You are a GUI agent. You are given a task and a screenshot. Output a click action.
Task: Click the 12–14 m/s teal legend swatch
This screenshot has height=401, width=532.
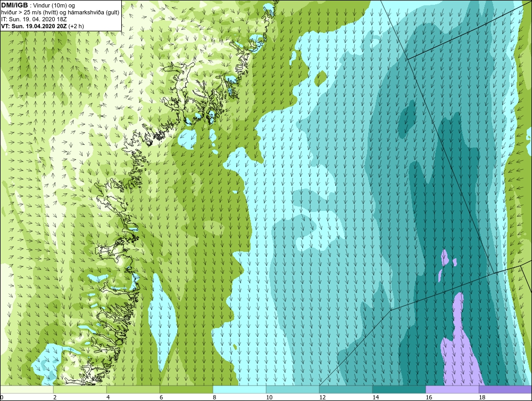click(346, 389)
